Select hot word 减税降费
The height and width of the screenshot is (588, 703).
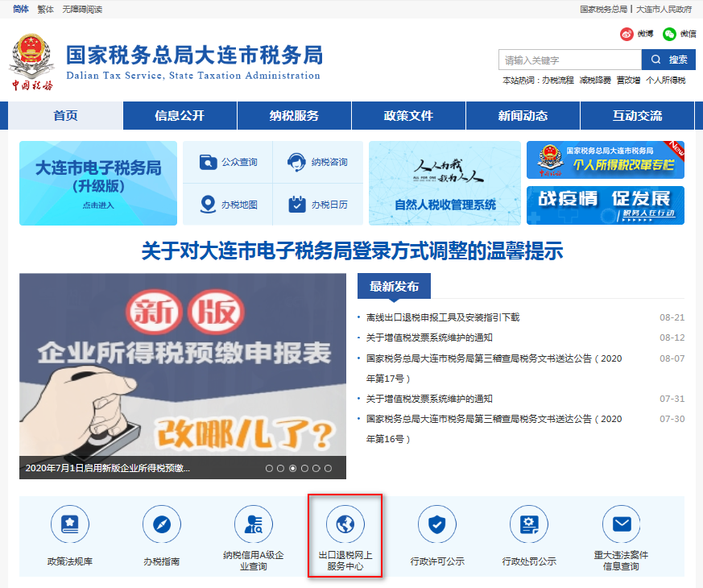595,81
